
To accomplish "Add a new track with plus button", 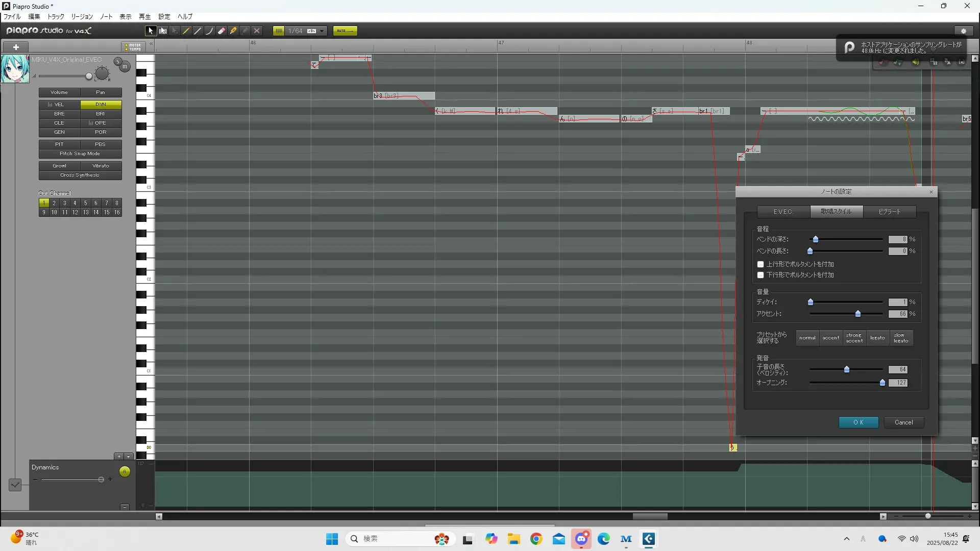I will 16,47.
